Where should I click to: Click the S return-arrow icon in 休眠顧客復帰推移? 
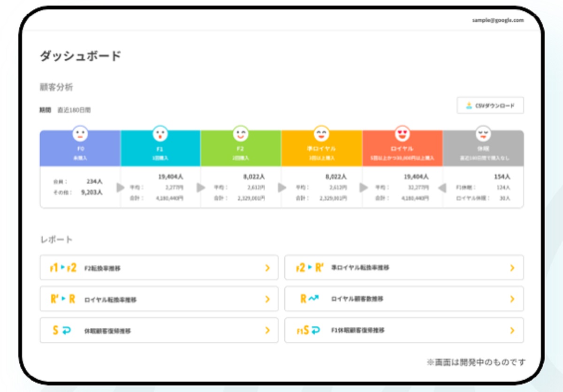tap(62, 331)
